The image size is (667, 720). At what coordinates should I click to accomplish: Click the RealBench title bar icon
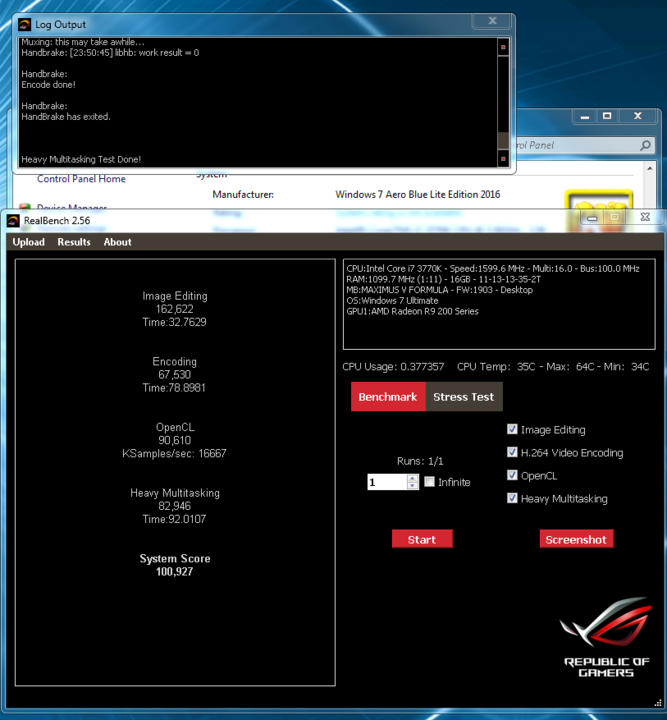pos(13,221)
